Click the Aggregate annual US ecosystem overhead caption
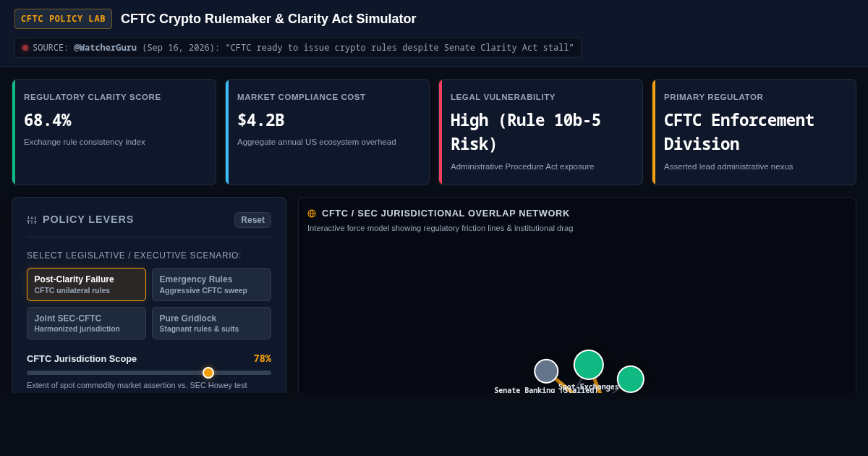The width and height of the screenshot is (868, 456). (317, 142)
